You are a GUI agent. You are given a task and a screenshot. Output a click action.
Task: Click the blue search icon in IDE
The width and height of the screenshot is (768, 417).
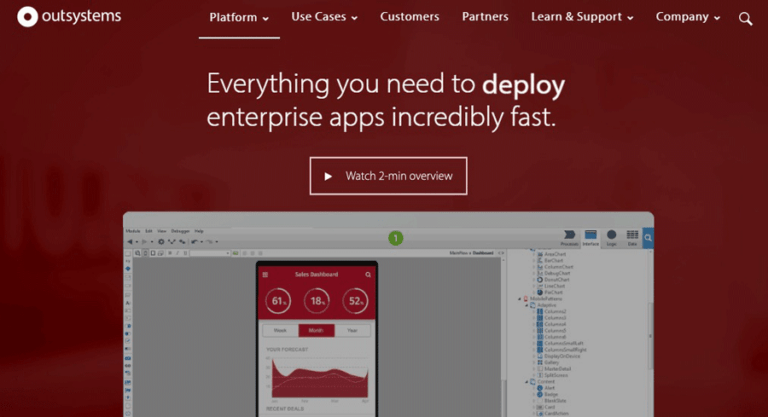point(648,238)
